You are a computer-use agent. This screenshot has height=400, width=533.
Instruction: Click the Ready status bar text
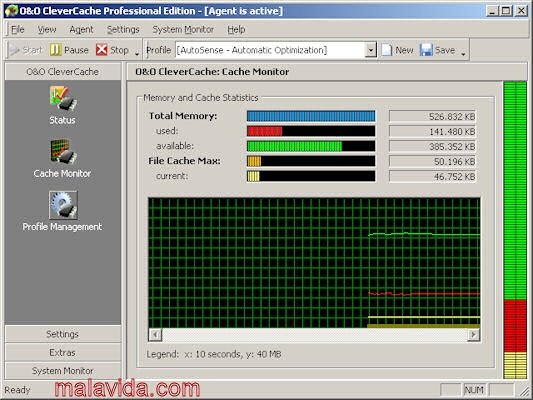17,390
